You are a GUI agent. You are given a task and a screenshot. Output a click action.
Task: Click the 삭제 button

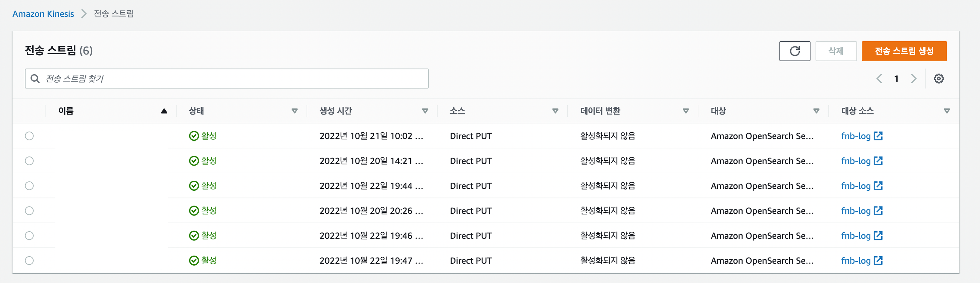pyautogui.click(x=836, y=51)
